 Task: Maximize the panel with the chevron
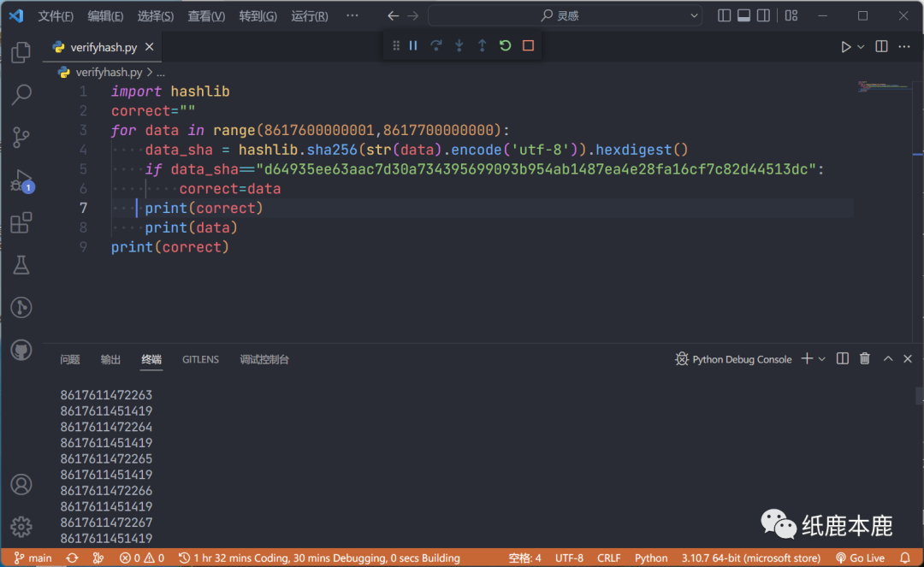(888, 359)
